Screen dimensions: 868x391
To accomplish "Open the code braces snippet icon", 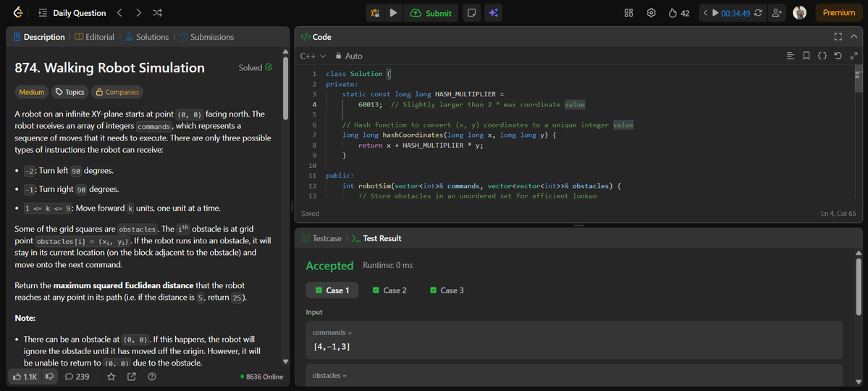I will click(822, 56).
